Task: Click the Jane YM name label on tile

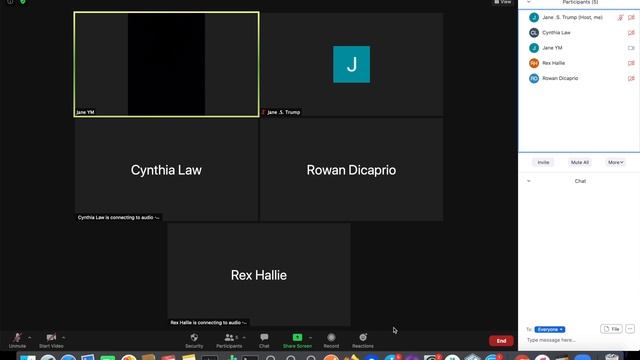Action: [85, 112]
